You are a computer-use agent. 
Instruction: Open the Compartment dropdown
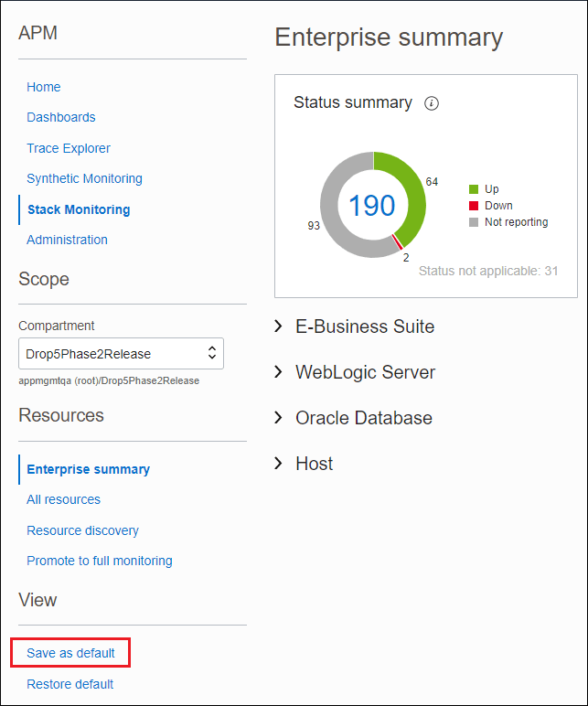click(x=121, y=353)
